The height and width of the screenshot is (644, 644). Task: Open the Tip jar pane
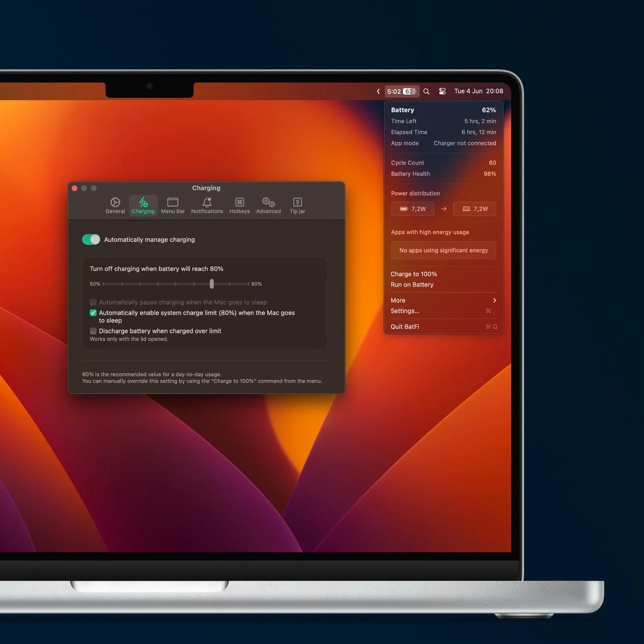[x=297, y=205]
